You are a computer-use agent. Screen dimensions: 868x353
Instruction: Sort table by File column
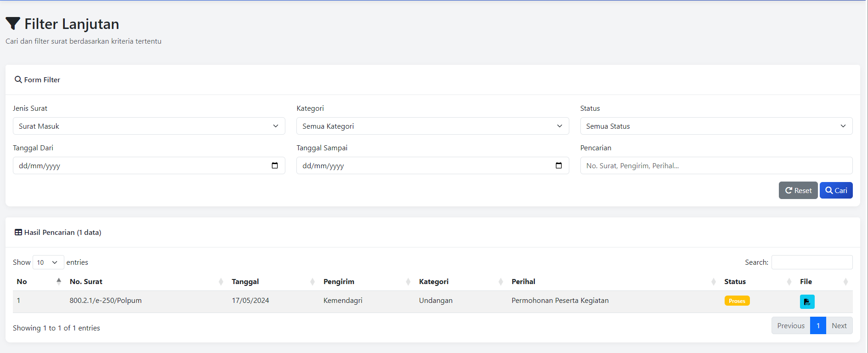[x=824, y=281]
